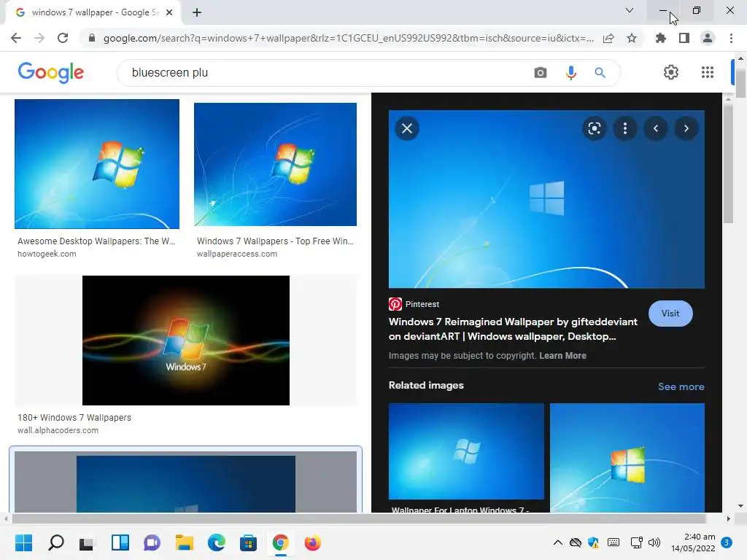
Task: Open Awesome Desktop Wallpapers caption
Action: coord(96,241)
